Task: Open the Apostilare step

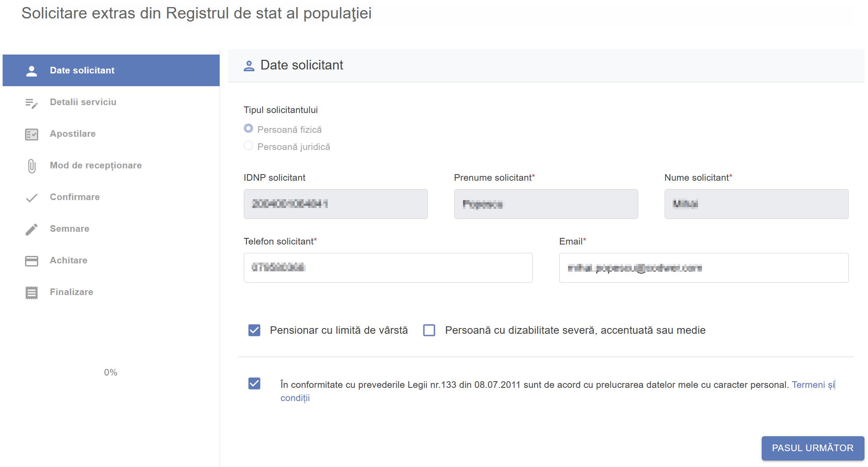Action: point(111,134)
